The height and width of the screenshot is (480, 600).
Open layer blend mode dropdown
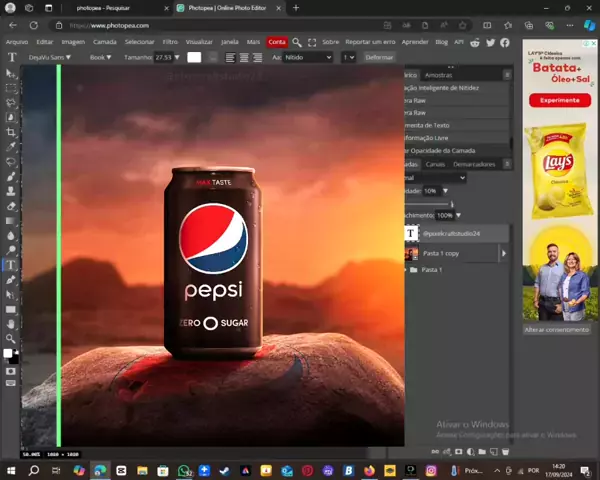tap(435, 178)
